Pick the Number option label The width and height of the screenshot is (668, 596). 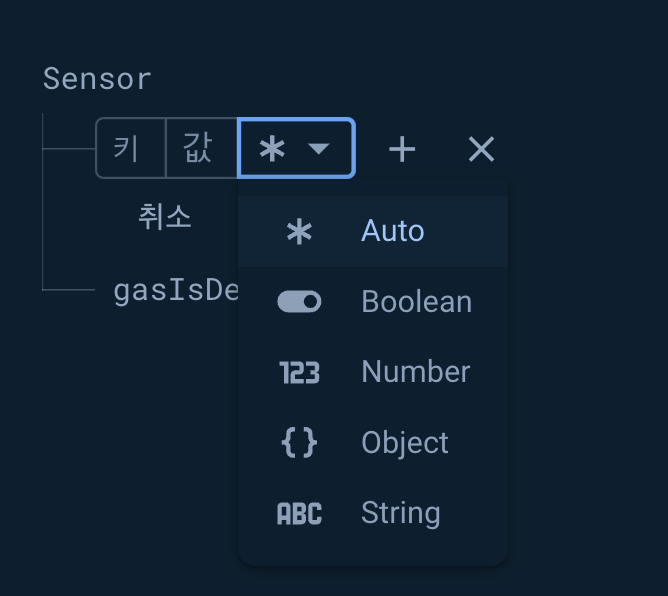pyautogui.click(x=416, y=371)
